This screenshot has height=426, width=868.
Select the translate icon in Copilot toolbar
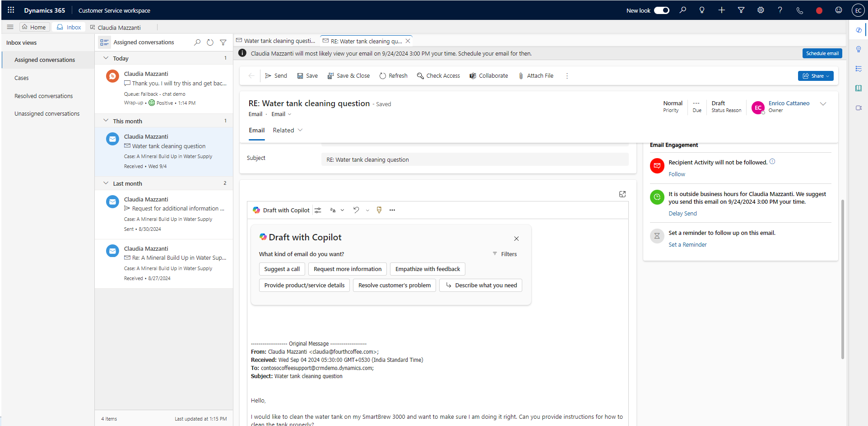point(333,210)
